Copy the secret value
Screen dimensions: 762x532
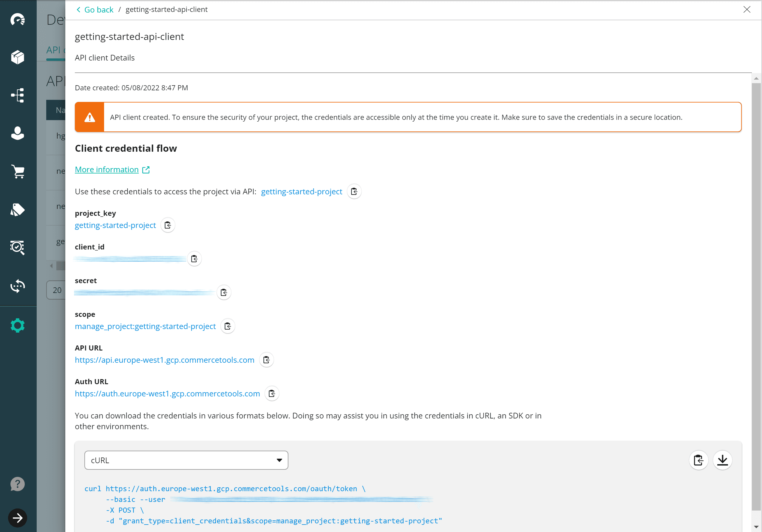point(224,292)
